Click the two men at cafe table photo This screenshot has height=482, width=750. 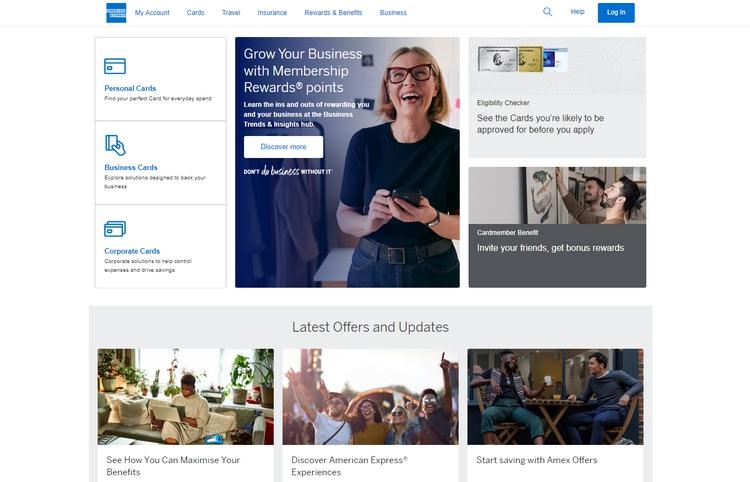555,396
